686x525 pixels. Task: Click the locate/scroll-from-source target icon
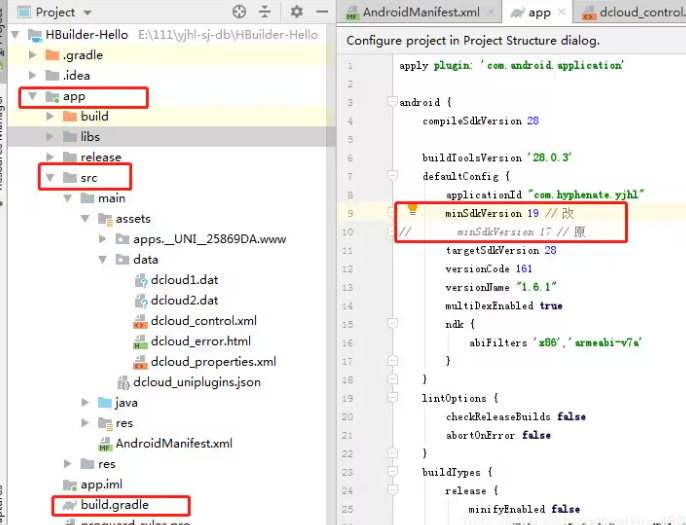[239, 12]
